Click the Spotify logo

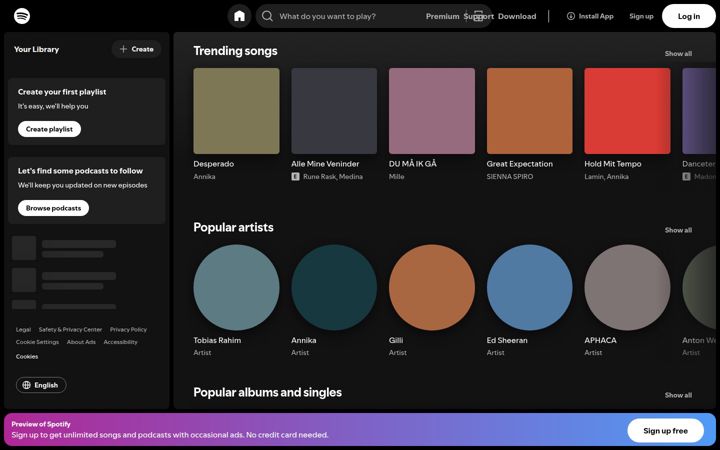click(x=22, y=16)
